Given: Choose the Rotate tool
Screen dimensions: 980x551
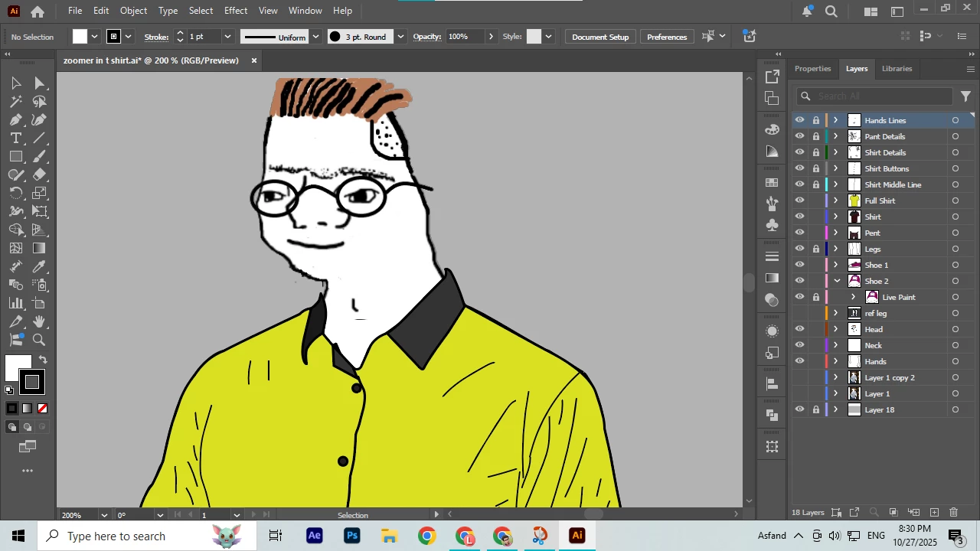Looking at the screenshot, I should [16, 193].
